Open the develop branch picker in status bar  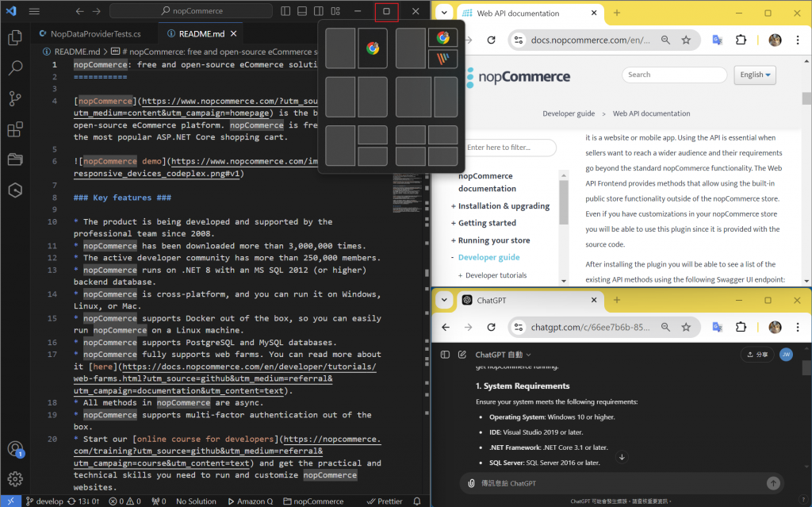(44, 501)
